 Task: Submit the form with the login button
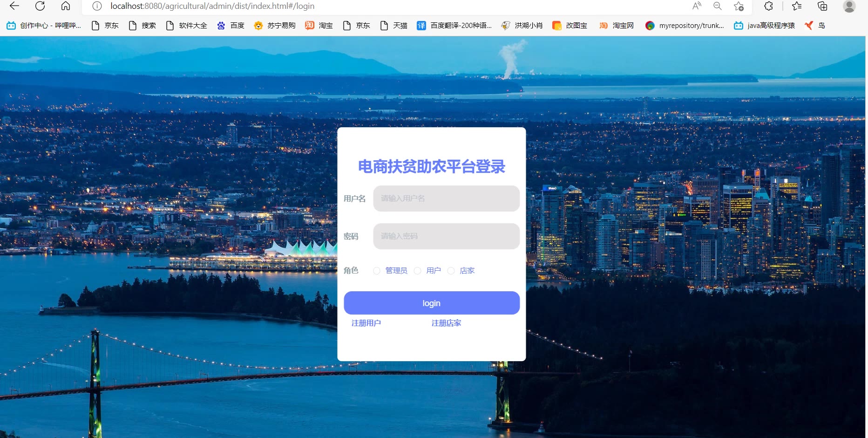tap(432, 303)
